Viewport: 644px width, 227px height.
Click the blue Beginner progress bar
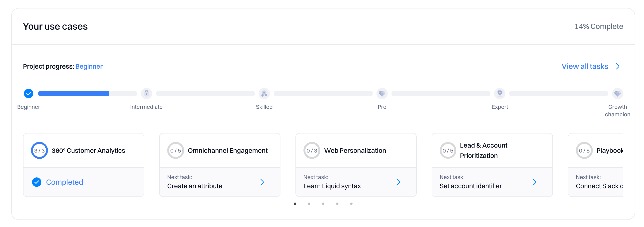[73, 94]
